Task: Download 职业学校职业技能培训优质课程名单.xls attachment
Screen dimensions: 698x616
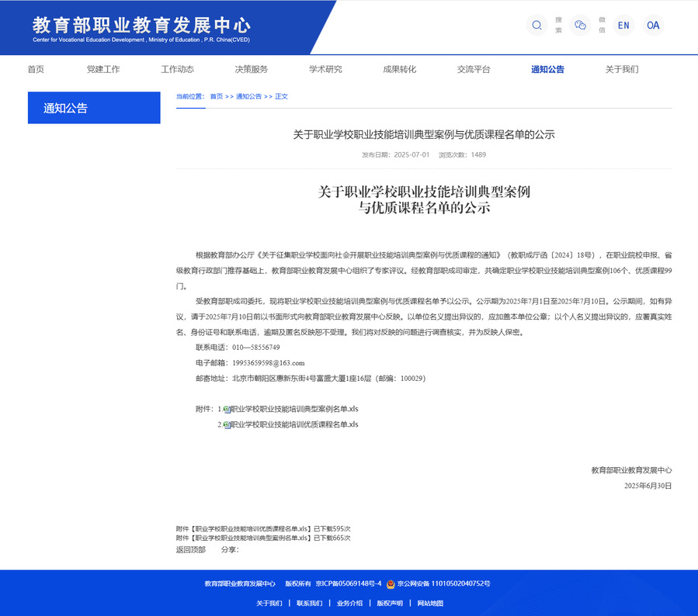Action: 294,425
